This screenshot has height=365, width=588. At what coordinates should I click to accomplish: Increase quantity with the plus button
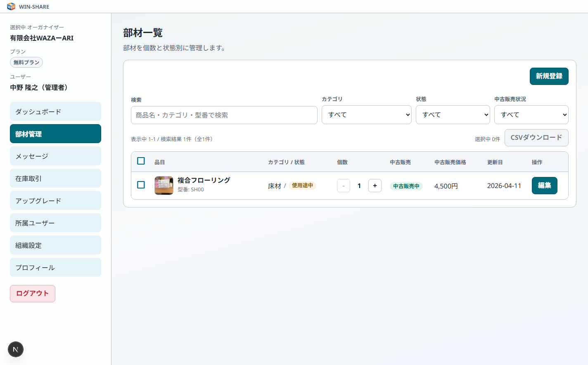point(375,186)
